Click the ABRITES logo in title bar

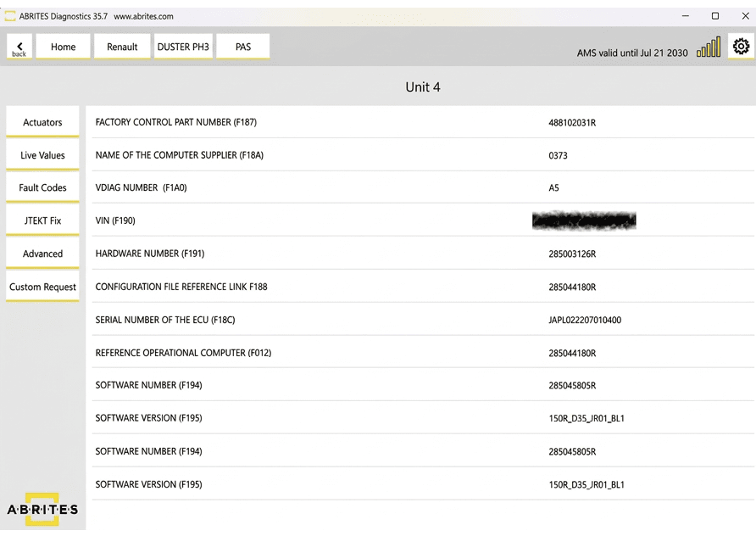pyautogui.click(x=9, y=16)
